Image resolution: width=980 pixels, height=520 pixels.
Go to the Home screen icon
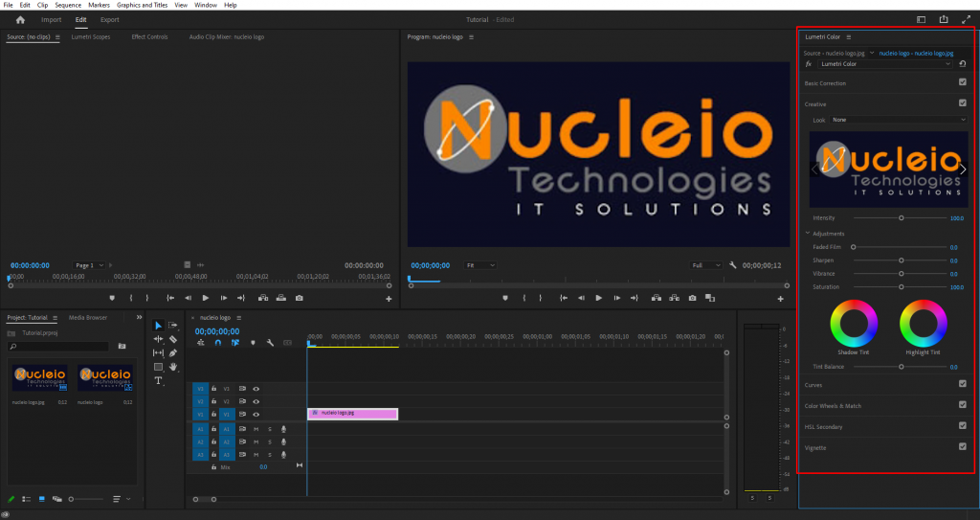(20, 20)
